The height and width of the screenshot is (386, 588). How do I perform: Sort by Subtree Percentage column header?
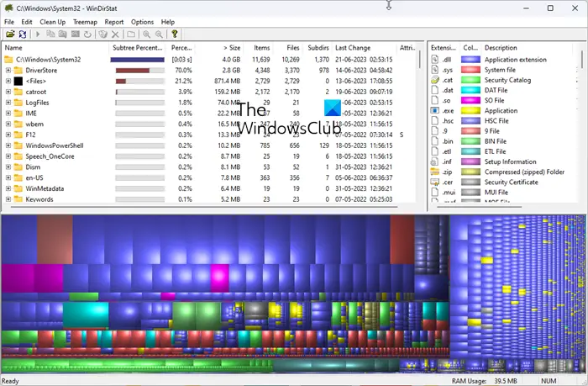pyautogui.click(x=138, y=48)
